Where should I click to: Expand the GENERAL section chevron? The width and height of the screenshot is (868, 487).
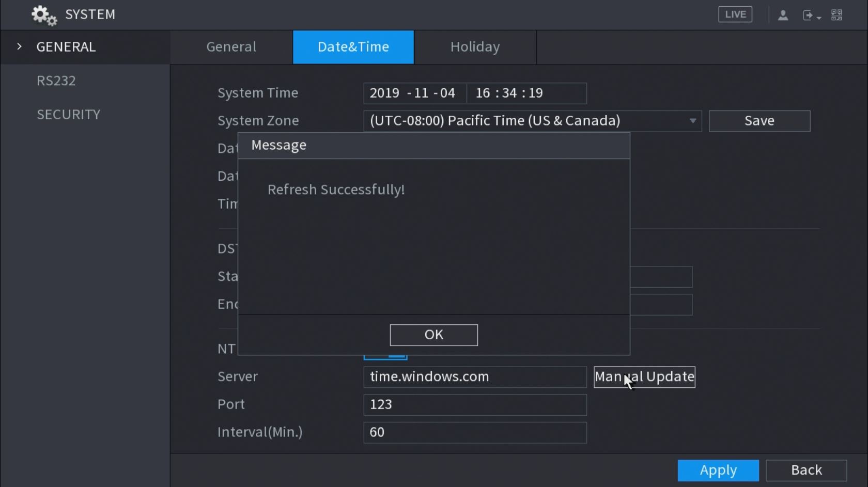tap(19, 46)
